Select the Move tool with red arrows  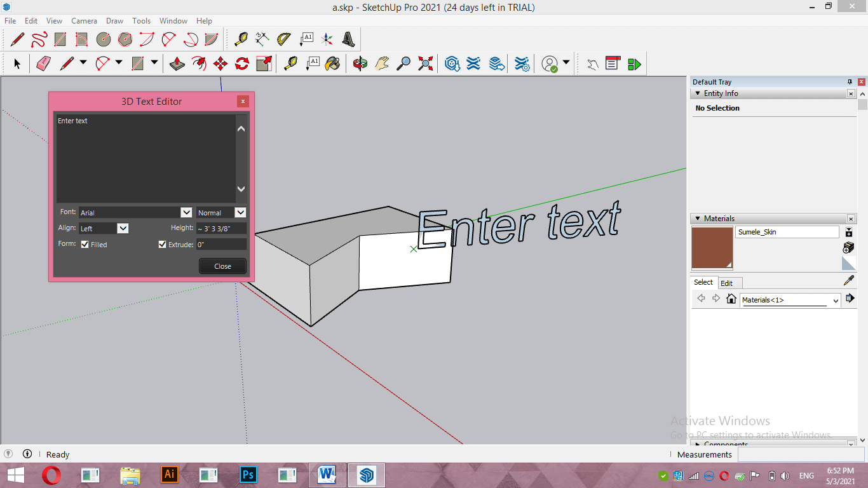click(220, 64)
